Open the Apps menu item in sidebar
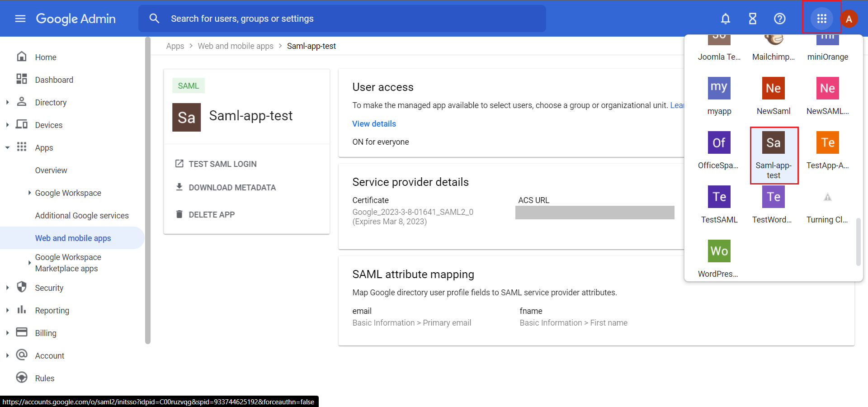This screenshot has height=407, width=868. (44, 147)
